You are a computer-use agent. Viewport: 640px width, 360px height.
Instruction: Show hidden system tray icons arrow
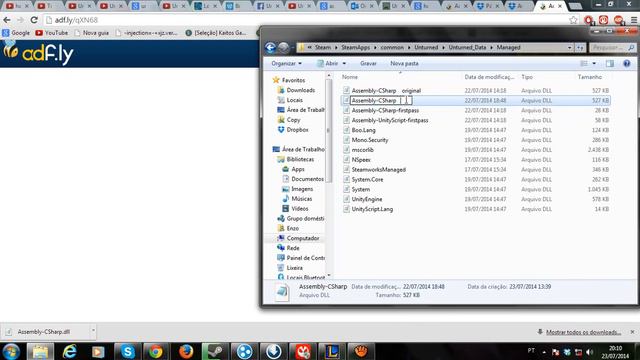coord(544,352)
